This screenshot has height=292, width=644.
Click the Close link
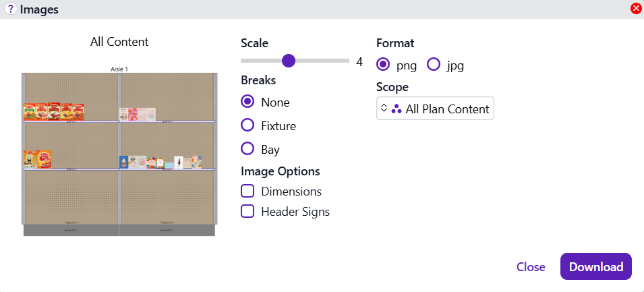(531, 266)
